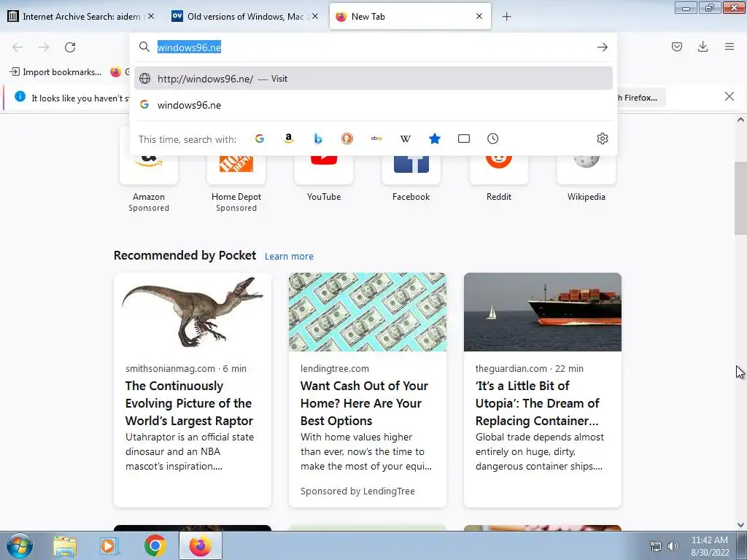Open the Learn more Pocket link
This screenshot has width=747, height=560.
coord(289,256)
